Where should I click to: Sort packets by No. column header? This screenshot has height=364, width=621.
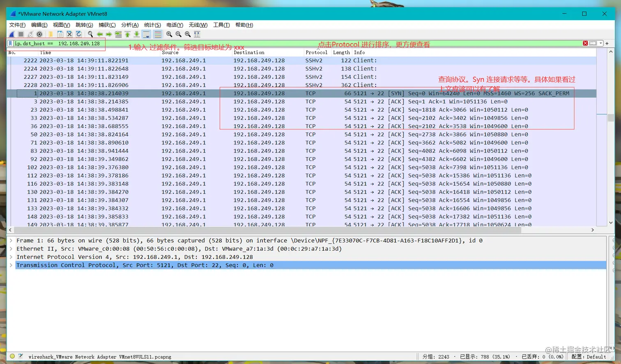pos(23,53)
